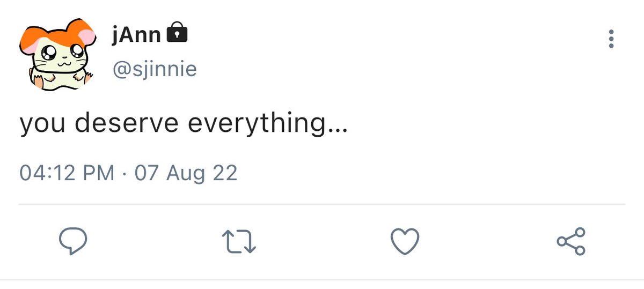Open the jAnn display name profile
644x289 pixels.
137,35
